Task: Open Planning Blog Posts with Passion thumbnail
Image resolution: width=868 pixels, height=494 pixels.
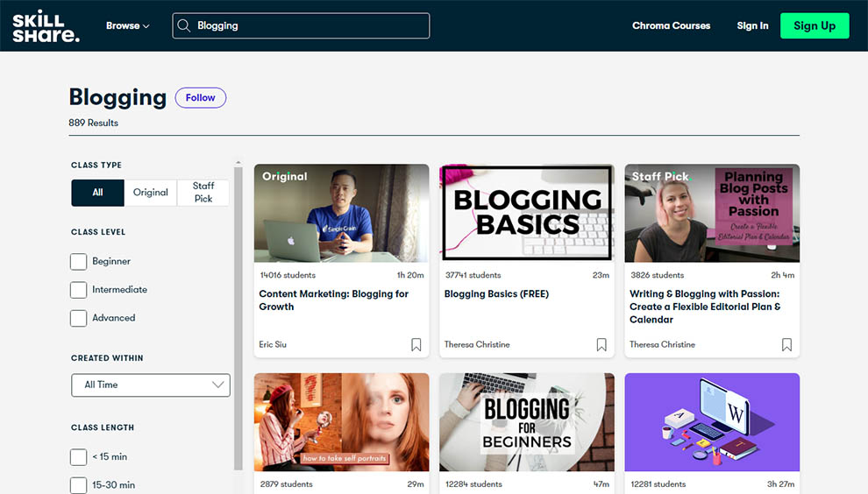Action: (712, 213)
